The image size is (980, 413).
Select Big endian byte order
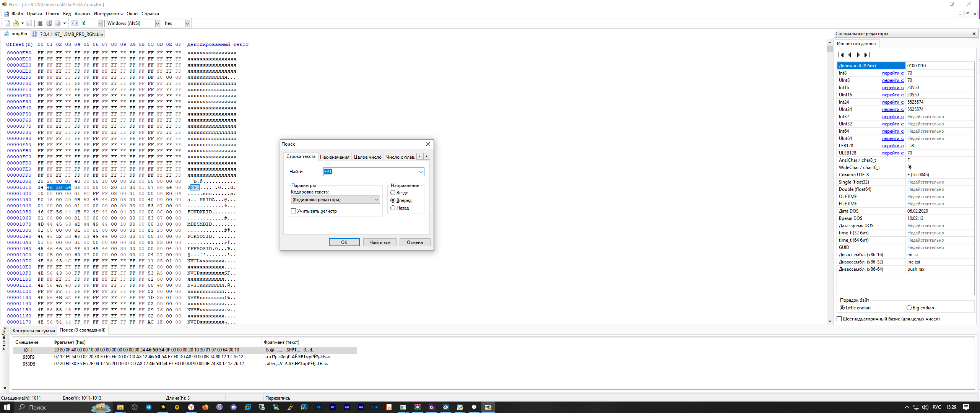[909, 308]
